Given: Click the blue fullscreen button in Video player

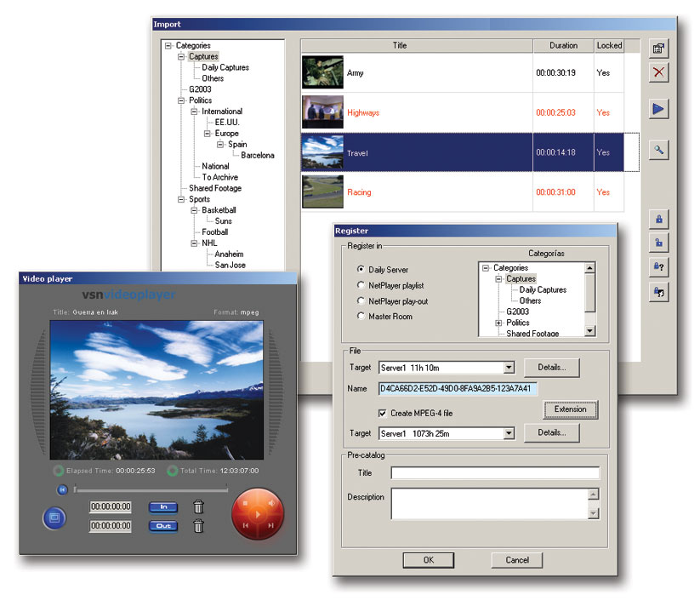Looking at the screenshot, I should click(x=54, y=517).
